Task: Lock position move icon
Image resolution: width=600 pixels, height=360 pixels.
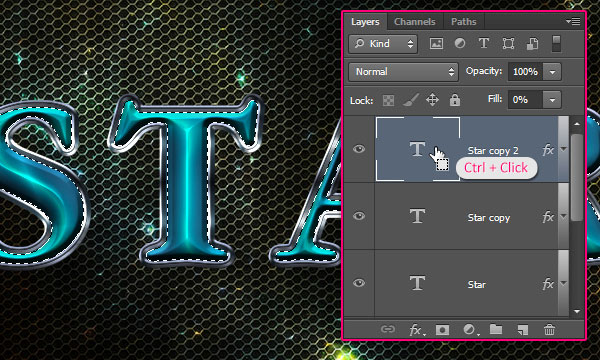Action: point(432,100)
